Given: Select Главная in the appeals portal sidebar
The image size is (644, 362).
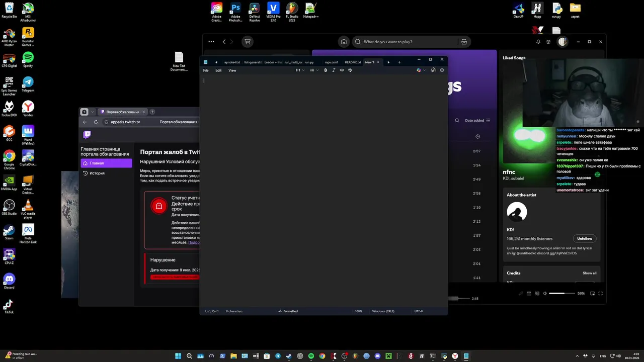Looking at the screenshot, I should (106, 163).
